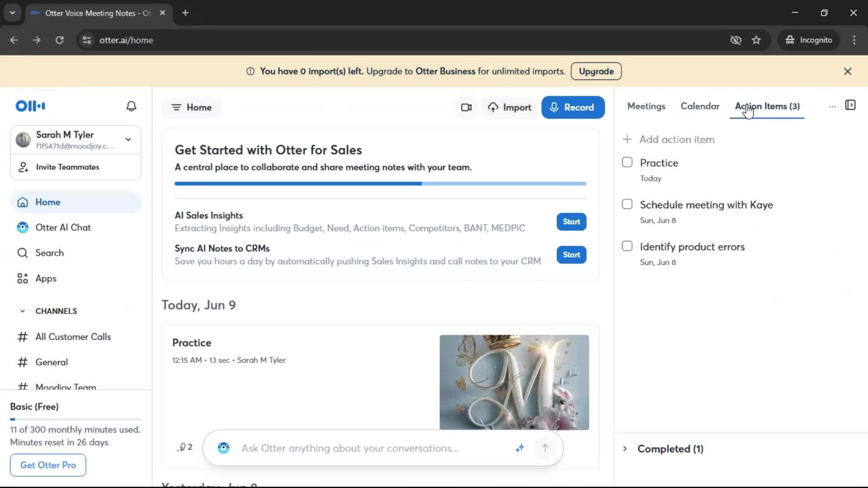Start Sync AI Notes to CRMs
Image resolution: width=868 pixels, height=488 pixels.
(x=571, y=255)
